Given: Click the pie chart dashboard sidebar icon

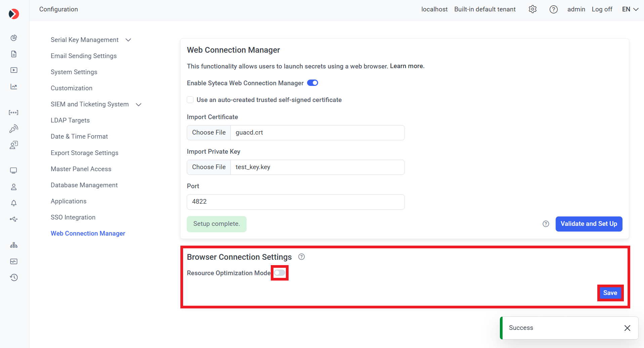Looking at the screenshot, I should pyautogui.click(x=14, y=38).
